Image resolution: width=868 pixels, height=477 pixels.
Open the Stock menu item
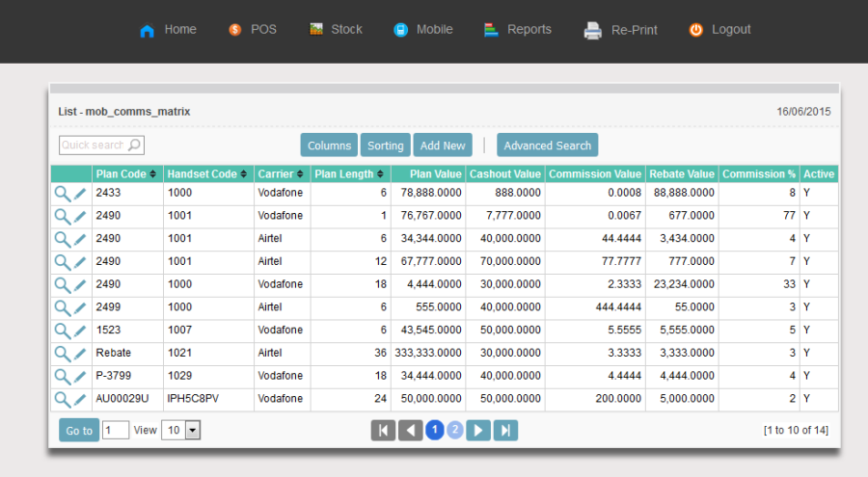[336, 30]
